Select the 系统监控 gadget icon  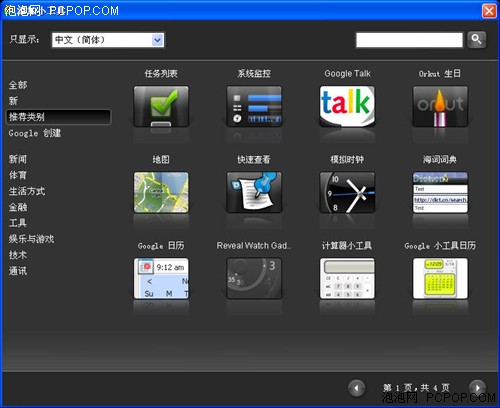(x=254, y=106)
